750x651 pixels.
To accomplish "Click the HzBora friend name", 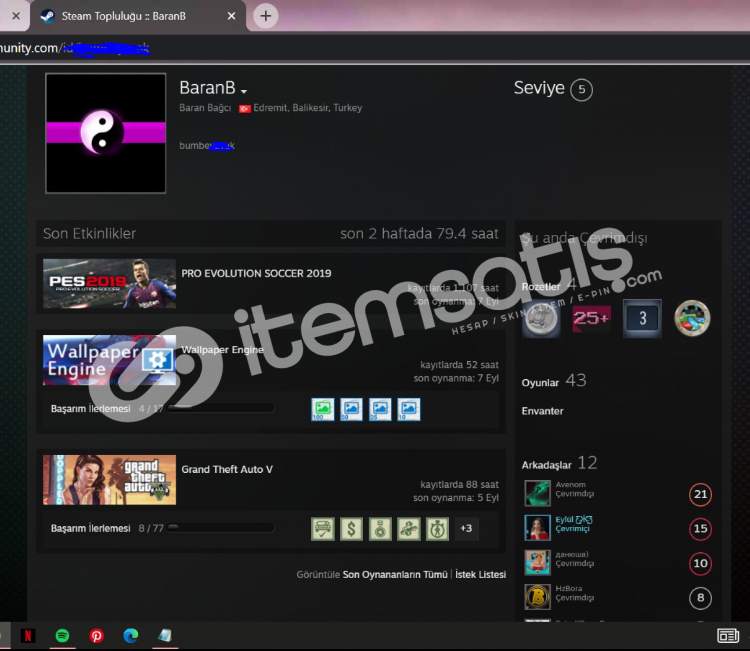I will [x=569, y=589].
